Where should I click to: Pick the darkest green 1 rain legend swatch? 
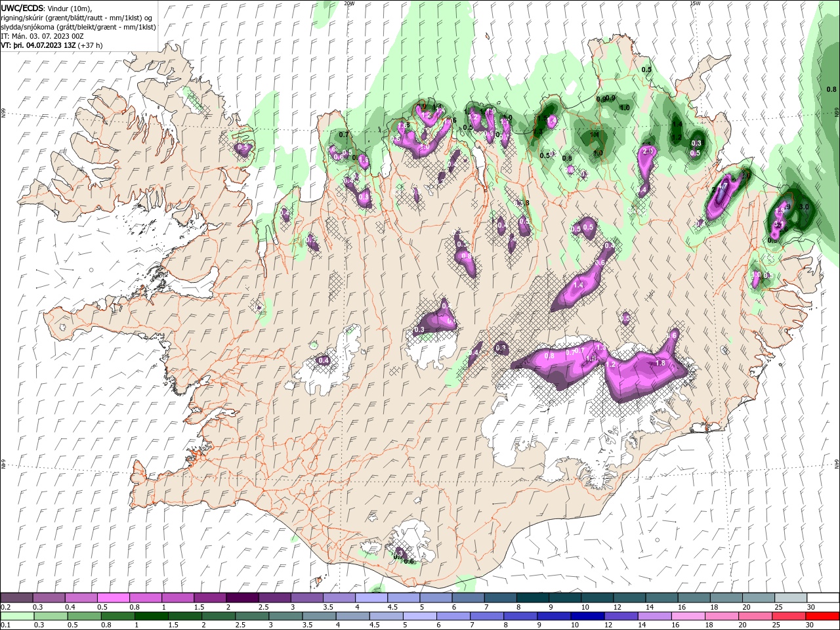pyautogui.click(x=152, y=616)
